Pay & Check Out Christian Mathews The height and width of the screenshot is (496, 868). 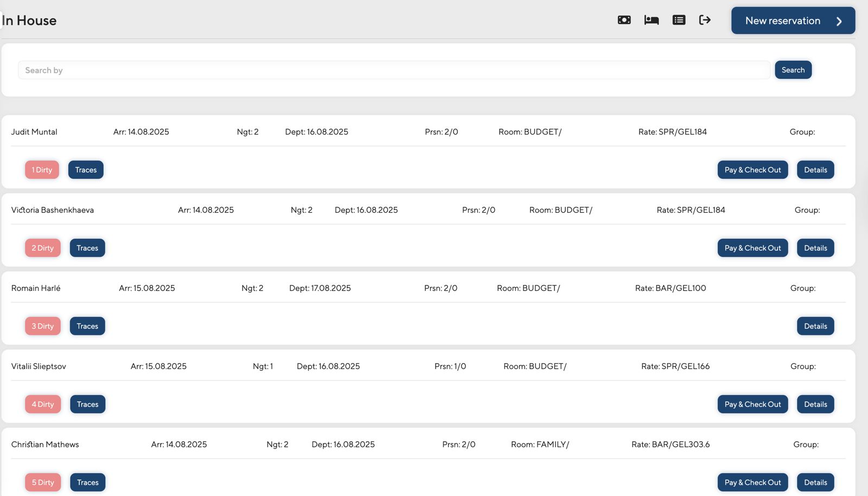coord(752,482)
